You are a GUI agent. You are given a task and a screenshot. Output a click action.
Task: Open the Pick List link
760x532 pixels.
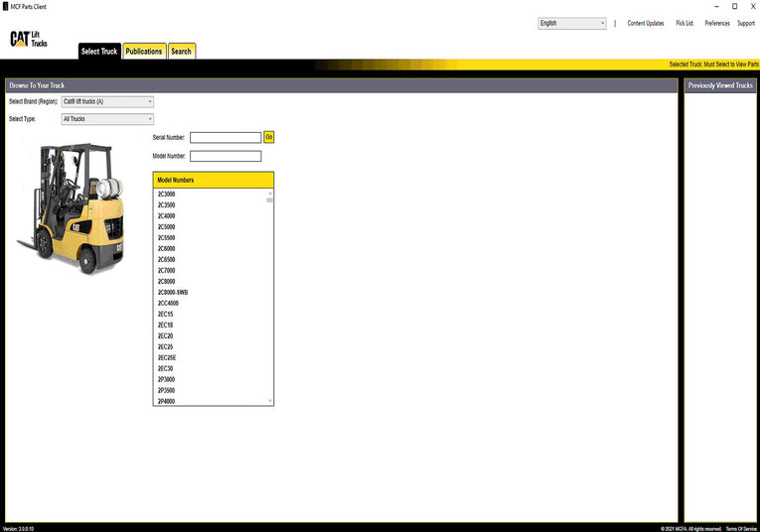pyautogui.click(x=684, y=23)
